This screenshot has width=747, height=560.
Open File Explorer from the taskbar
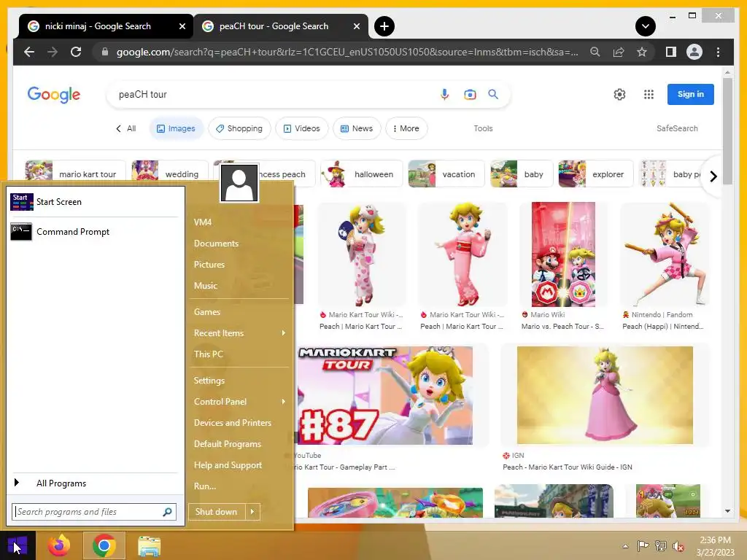[x=149, y=546]
